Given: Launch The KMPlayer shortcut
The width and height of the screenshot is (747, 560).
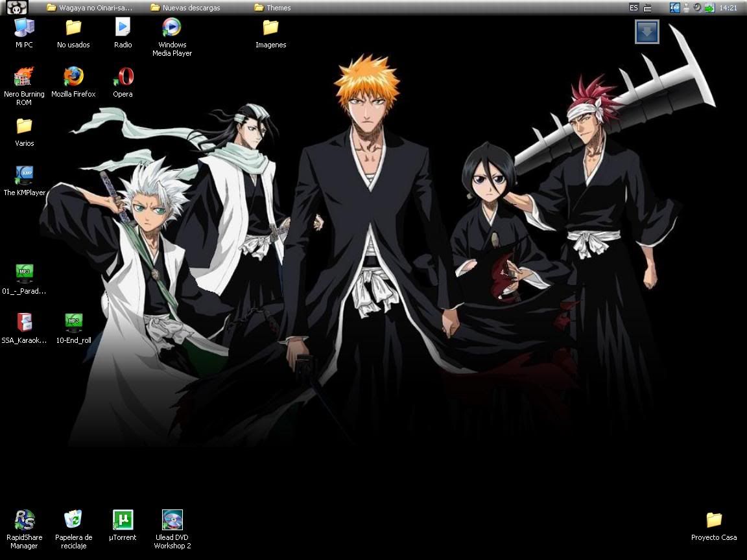Looking at the screenshot, I should click(x=24, y=180).
